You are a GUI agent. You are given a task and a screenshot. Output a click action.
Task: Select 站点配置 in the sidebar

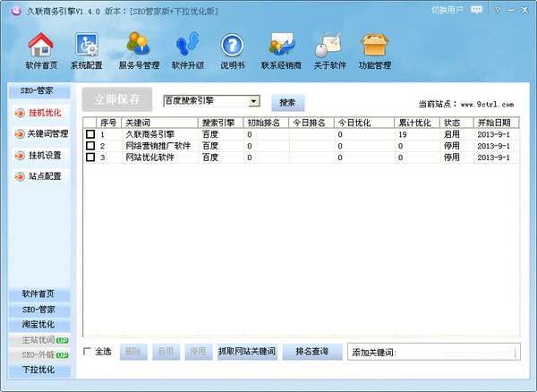[45, 176]
